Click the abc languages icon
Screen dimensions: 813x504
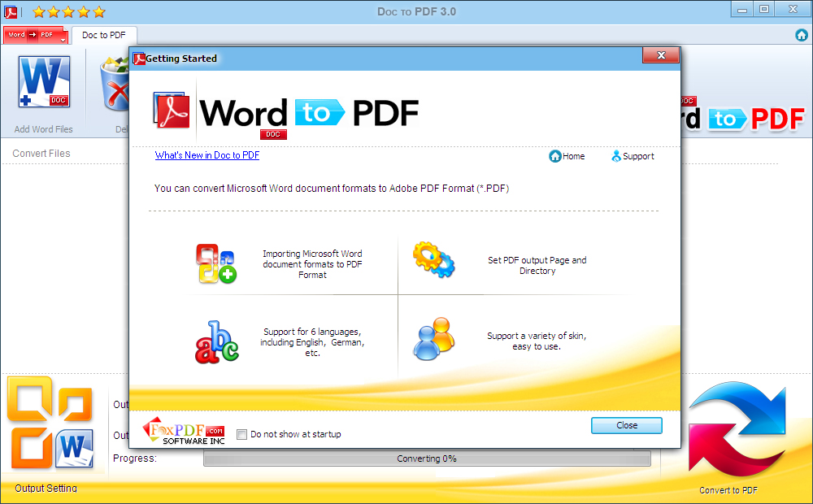217,341
